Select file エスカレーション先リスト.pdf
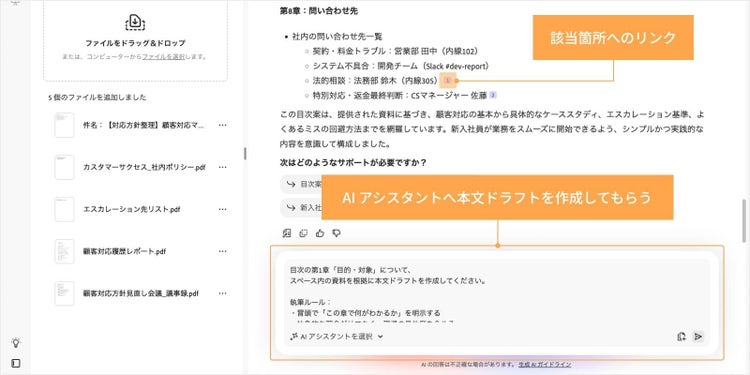Screen dimensions: 750x375 coord(132,210)
